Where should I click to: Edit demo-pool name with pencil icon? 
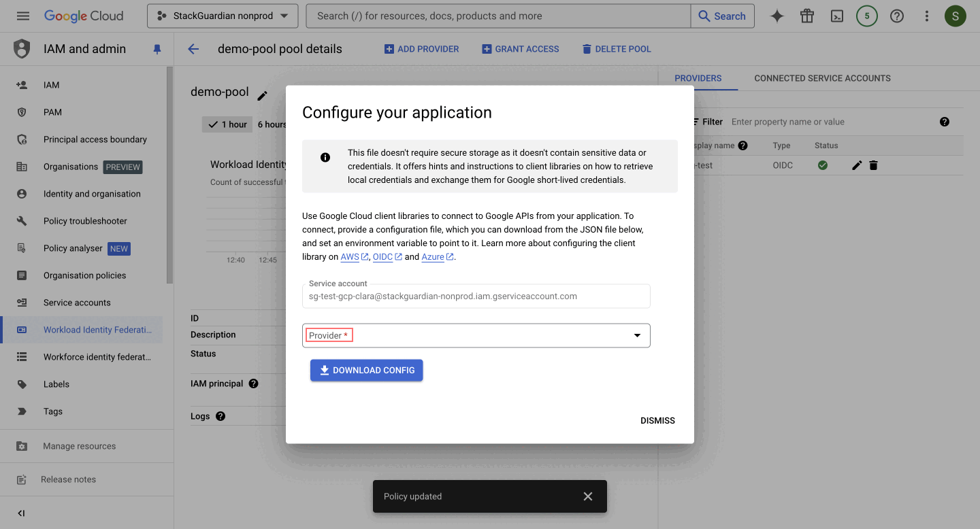(262, 96)
